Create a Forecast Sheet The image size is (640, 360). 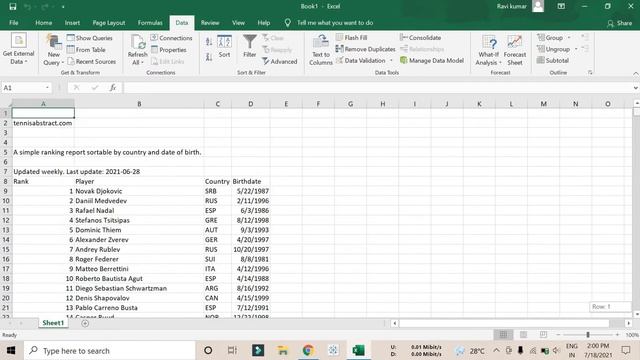point(515,50)
